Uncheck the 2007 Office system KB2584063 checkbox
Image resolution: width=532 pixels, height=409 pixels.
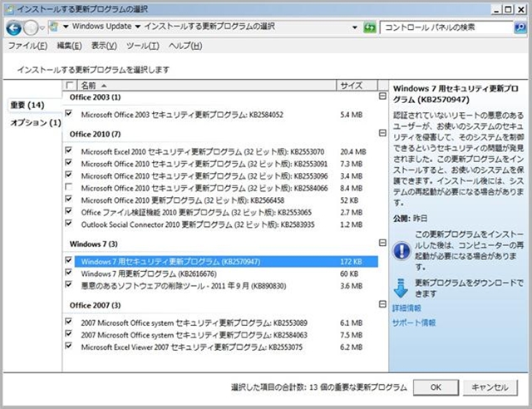click(68, 333)
